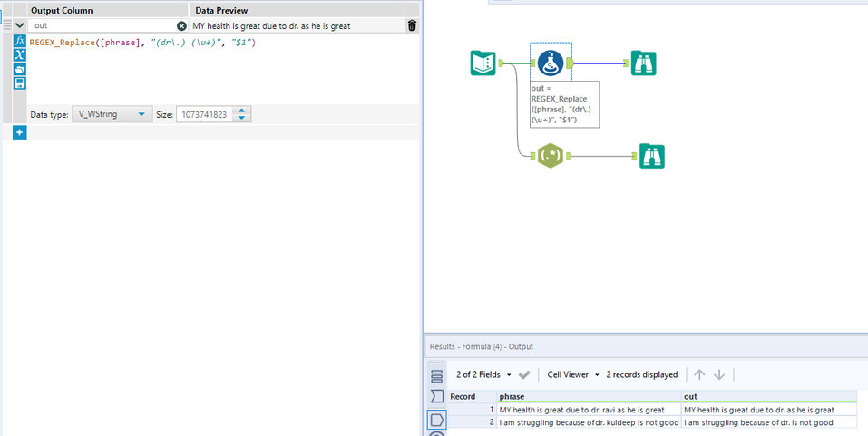The height and width of the screenshot is (436, 868).
Task: Open the Cell Viewer dropdown
Action: click(x=573, y=374)
